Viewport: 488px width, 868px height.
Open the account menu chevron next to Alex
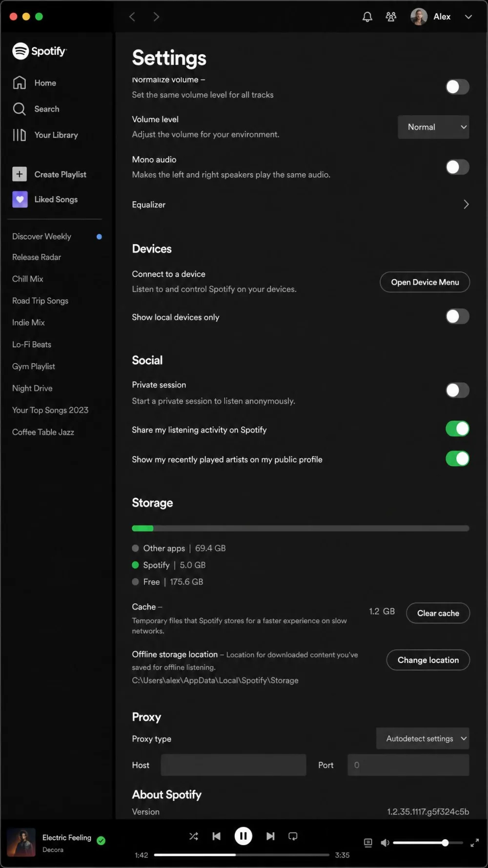[x=468, y=17]
